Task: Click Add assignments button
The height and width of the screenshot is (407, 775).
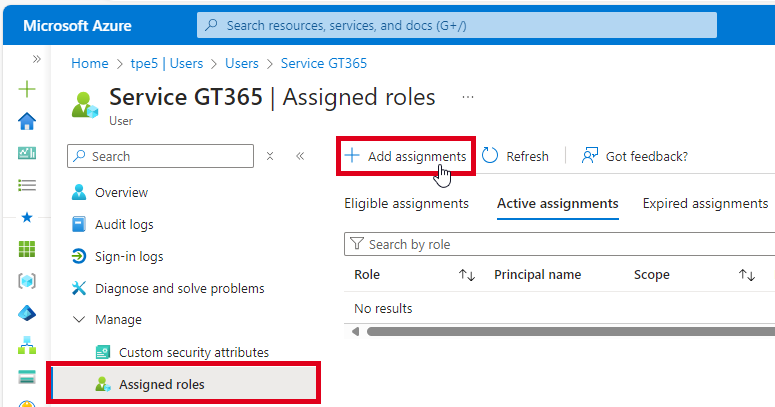Action: pyautogui.click(x=406, y=156)
